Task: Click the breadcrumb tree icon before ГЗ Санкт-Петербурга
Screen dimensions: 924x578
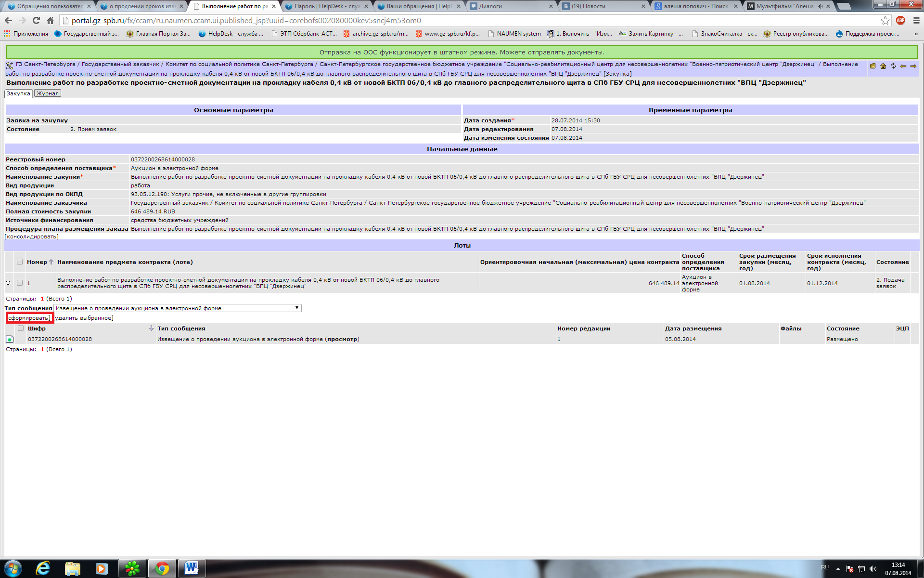Action: (10, 65)
